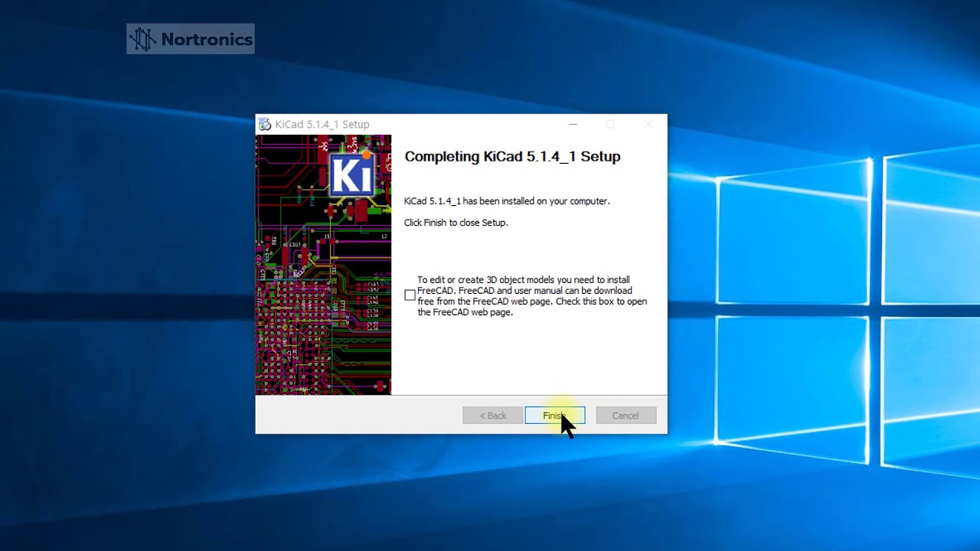Minimize the KiCad Setup window
This screenshot has width=980, height=551.
pyautogui.click(x=573, y=124)
